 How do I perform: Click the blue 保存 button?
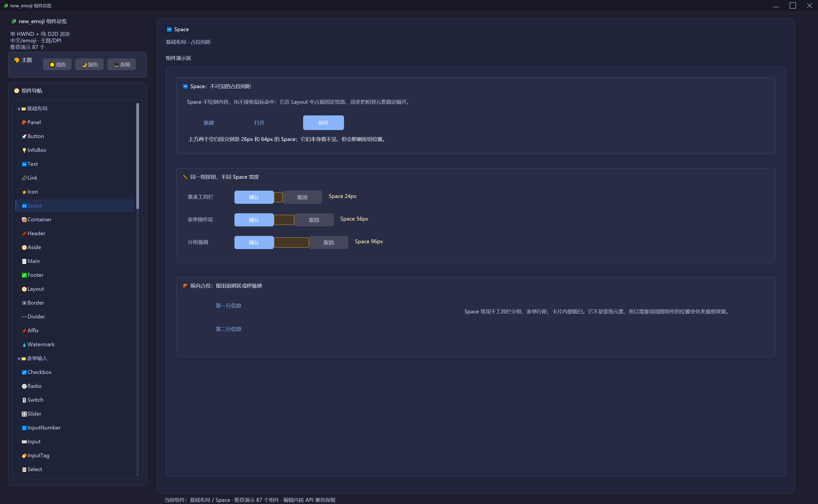(323, 123)
